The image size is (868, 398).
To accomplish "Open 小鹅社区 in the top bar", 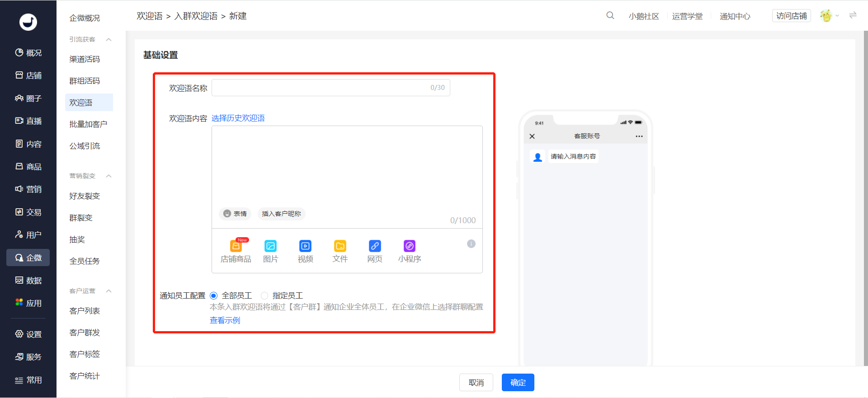I will pyautogui.click(x=644, y=16).
